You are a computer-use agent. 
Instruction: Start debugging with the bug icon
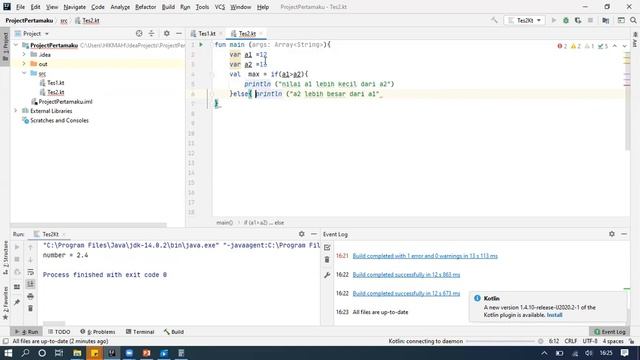pos(566,20)
